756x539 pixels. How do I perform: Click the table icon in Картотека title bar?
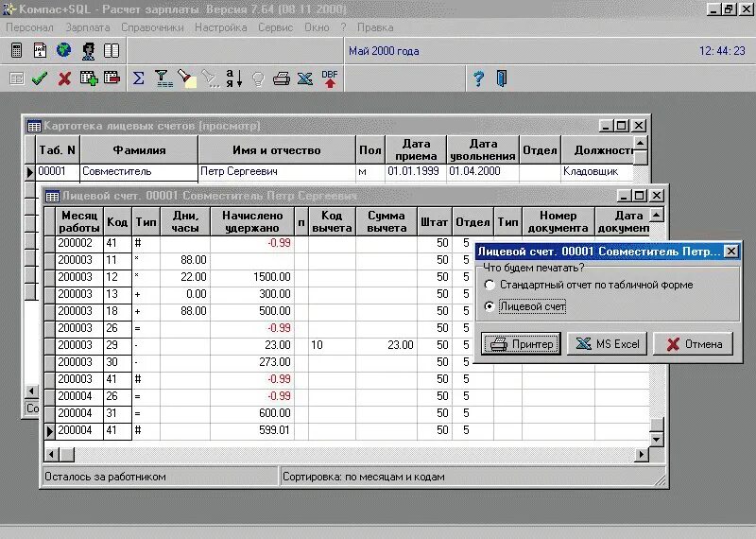pyautogui.click(x=34, y=127)
